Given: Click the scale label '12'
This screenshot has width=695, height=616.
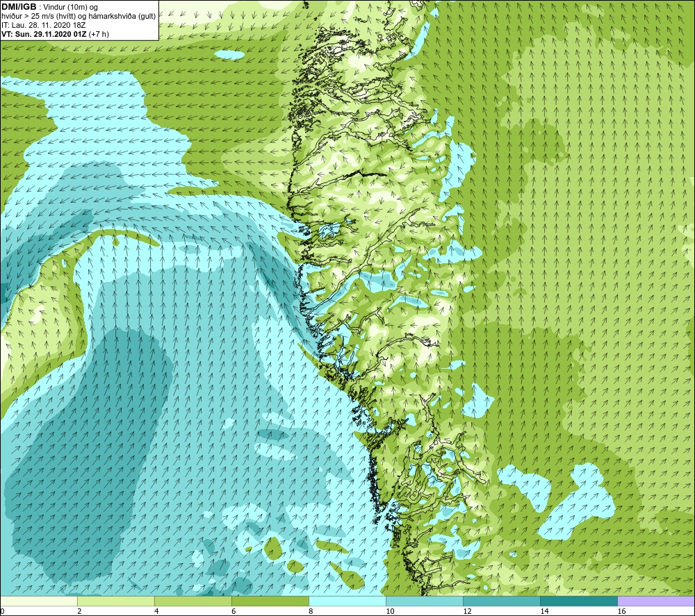Looking at the screenshot, I should pos(467,611).
